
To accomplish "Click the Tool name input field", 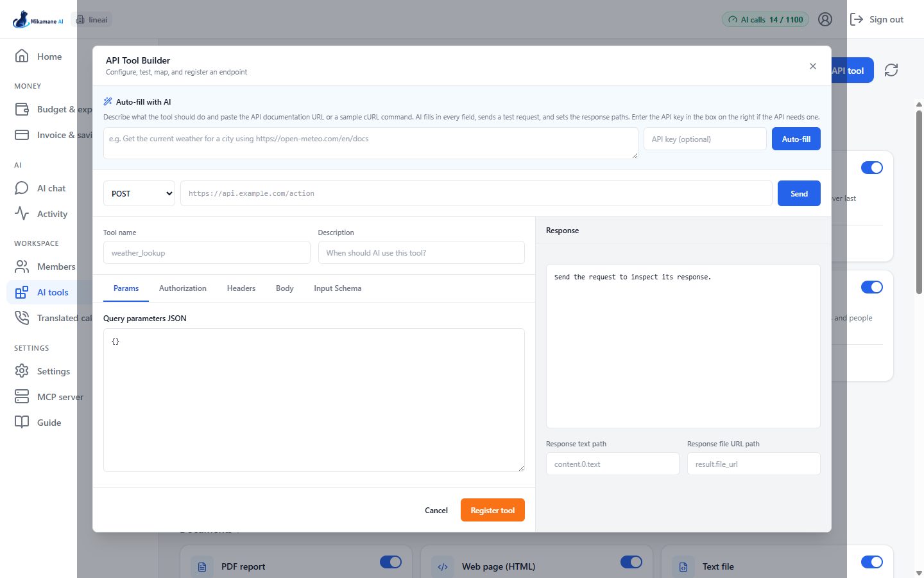I will [207, 252].
